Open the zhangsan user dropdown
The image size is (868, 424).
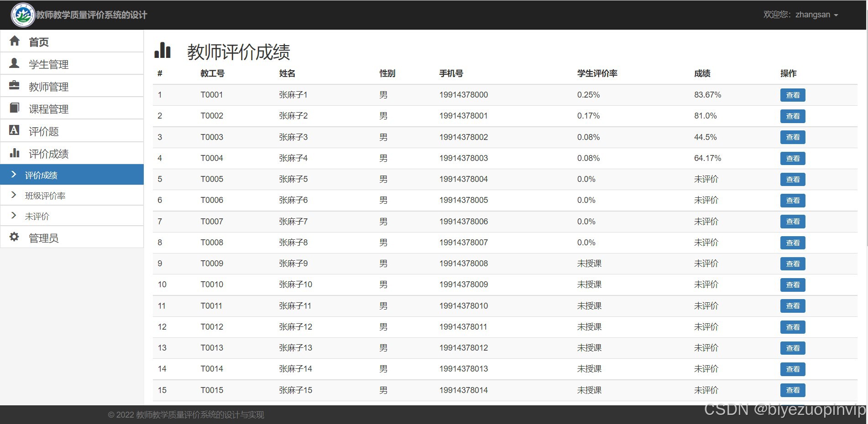[801, 15]
